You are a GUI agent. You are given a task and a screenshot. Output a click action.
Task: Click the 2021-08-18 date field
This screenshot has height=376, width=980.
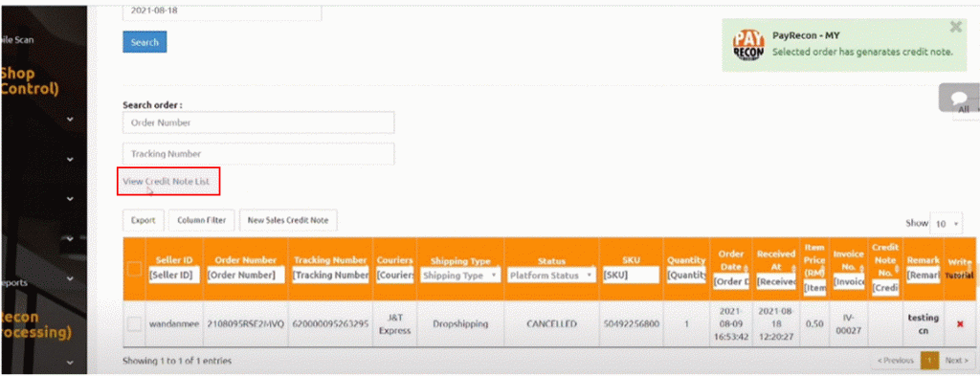pyautogui.click(x=222, y=11)
